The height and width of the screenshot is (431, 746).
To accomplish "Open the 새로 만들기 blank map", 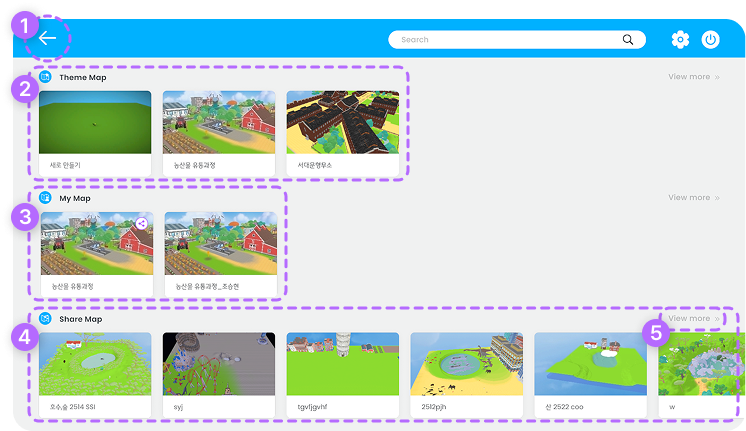I will point(96,132).
